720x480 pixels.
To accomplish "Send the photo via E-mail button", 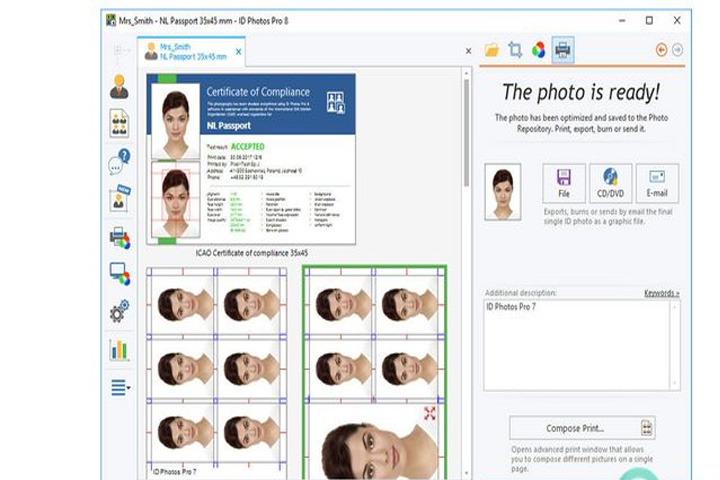I will pyautogui.click(x=657, y=183).
